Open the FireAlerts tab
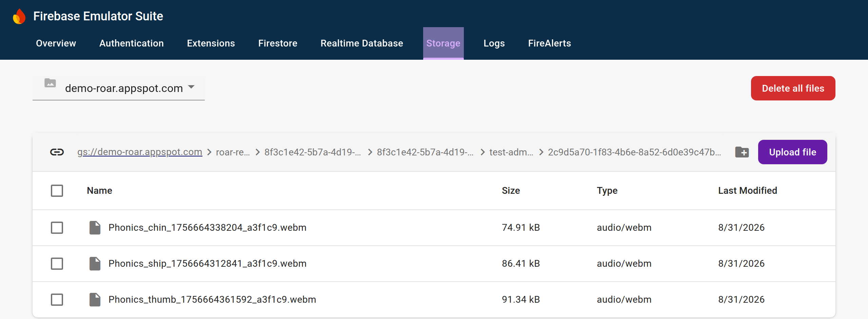The width and height of the screenshot is (868, 319). coord(550,43)
